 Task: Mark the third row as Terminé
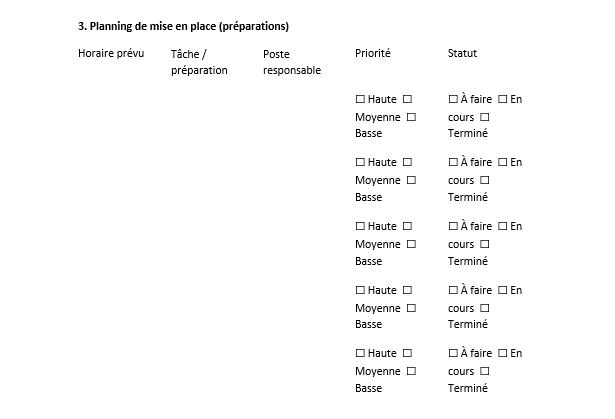[x=485, y=244]
